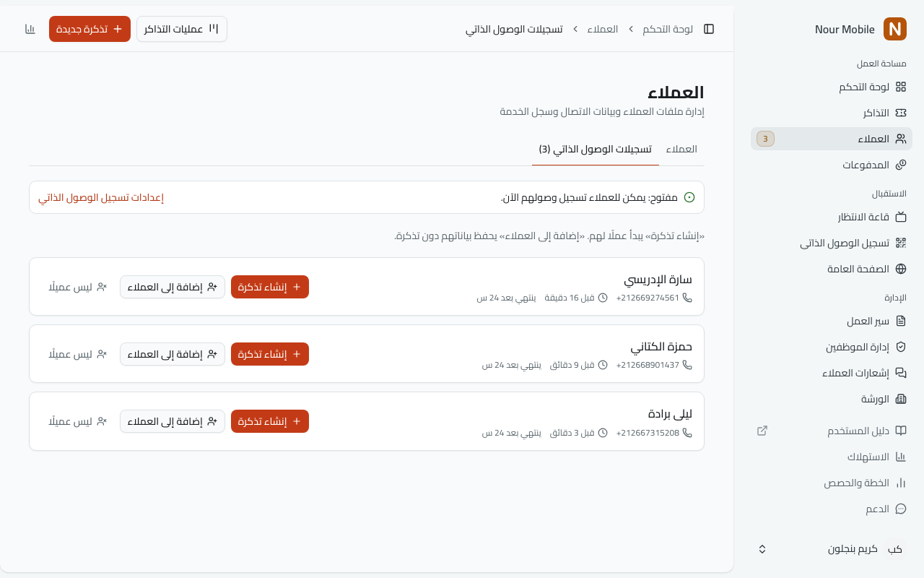Image resolution: width=924 pixels, height=578 pixels.
Task: Click phone number +212668901437
Action: pos(648,365)
